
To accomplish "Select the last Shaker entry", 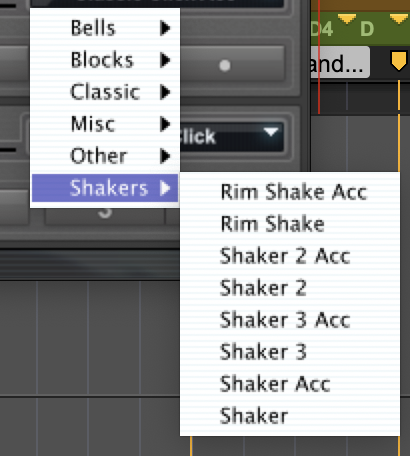I will click(x=290, y=416).
